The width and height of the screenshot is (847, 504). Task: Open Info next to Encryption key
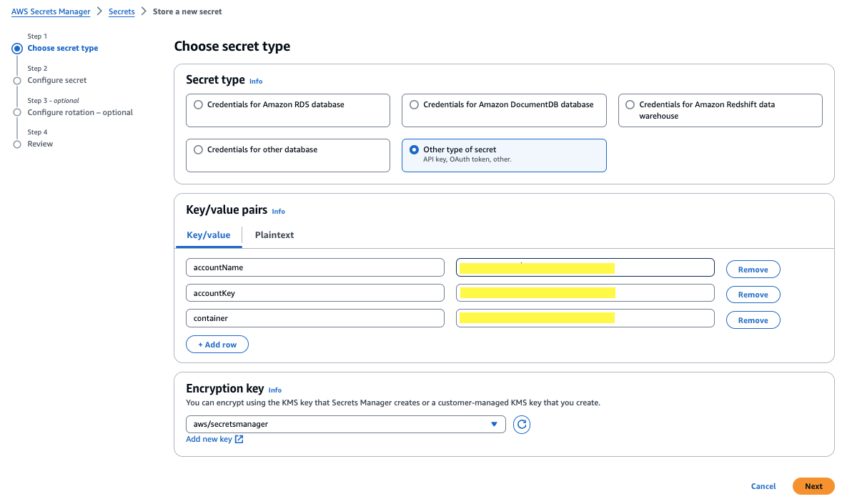[x=275, y=390]
